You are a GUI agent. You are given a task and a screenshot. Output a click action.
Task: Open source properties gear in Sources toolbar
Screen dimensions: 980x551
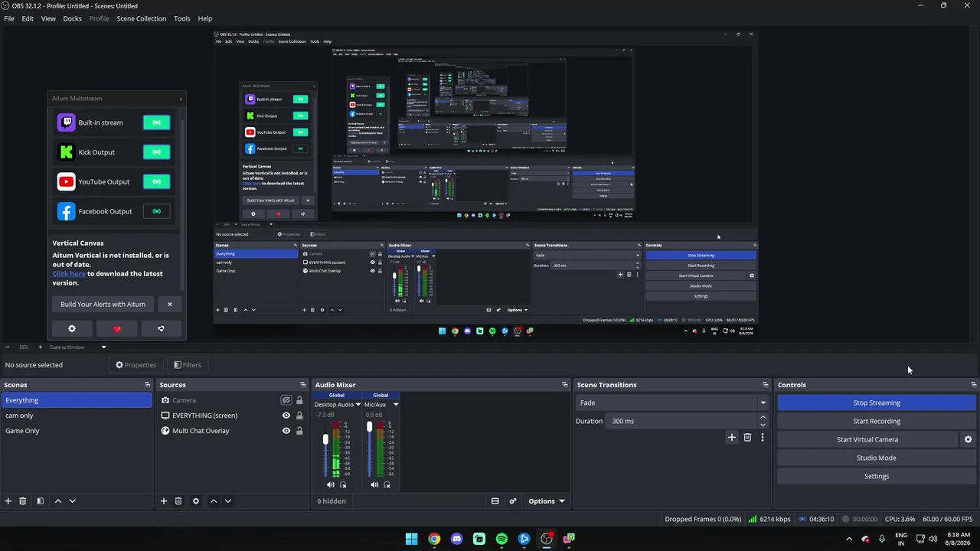point(196,501)
